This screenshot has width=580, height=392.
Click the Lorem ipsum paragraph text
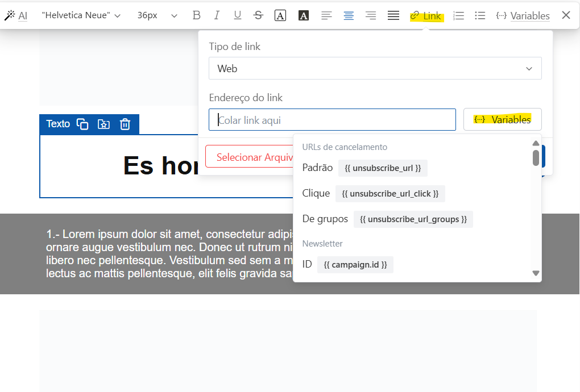pyautogui.click(x=169, y=254)
